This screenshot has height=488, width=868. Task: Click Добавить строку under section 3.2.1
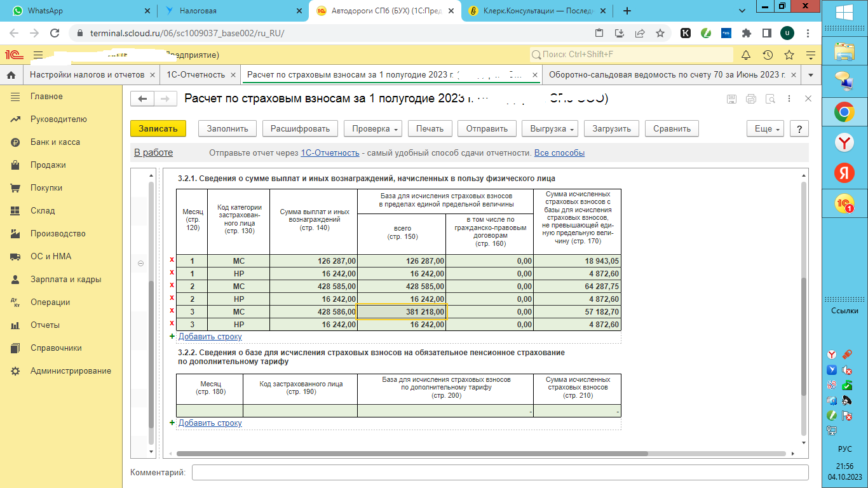point(210,337)
